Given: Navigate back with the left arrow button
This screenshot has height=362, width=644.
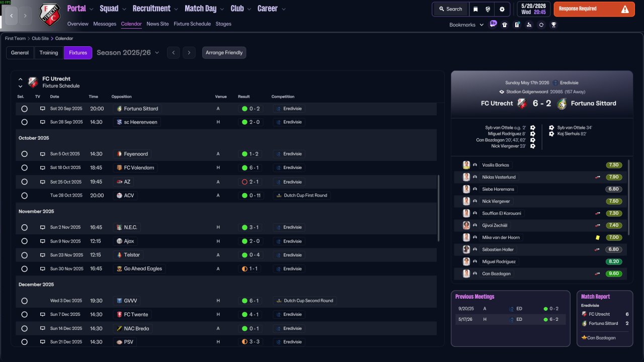Looking at the screenshot, I should point(11,16).
